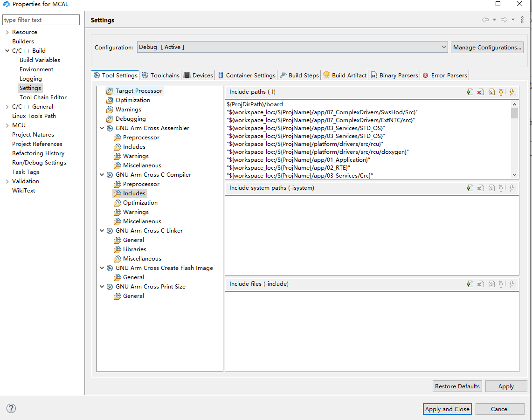Expand the Validation category
The width and height of the screenshot is (532, 420).
[x=7, y=181]
